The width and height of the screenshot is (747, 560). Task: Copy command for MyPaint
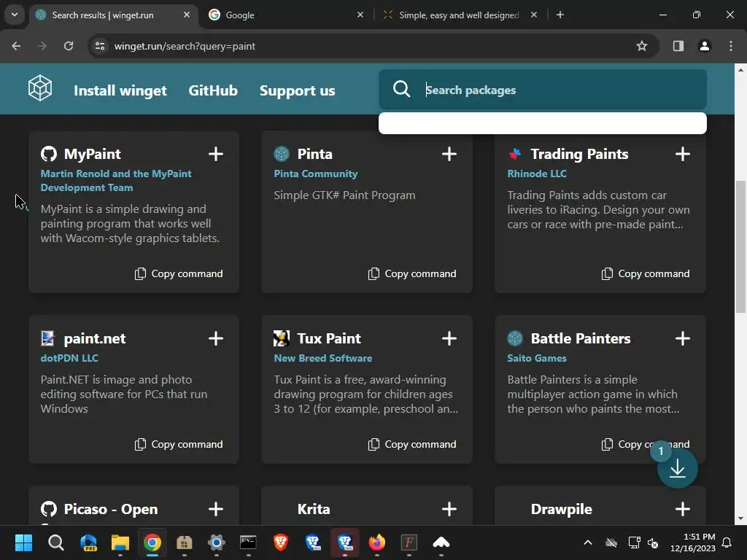pyautogui.click(x=179, y=274)
